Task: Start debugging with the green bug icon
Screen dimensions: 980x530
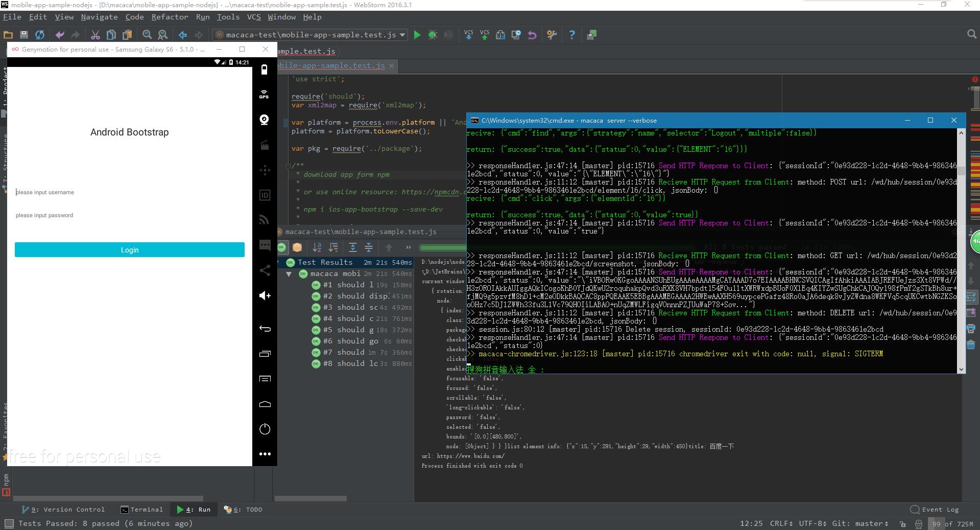Action: coord(433,35)
